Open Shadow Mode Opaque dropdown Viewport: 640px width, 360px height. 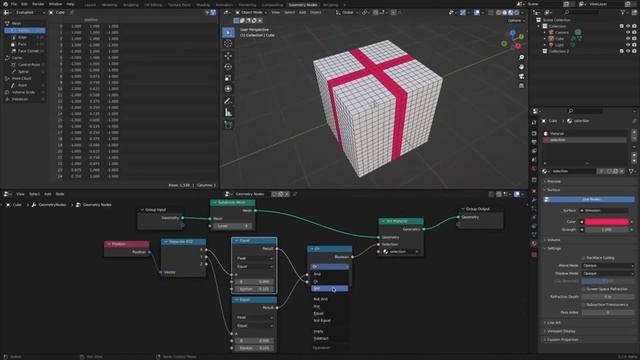pos(608,273)
